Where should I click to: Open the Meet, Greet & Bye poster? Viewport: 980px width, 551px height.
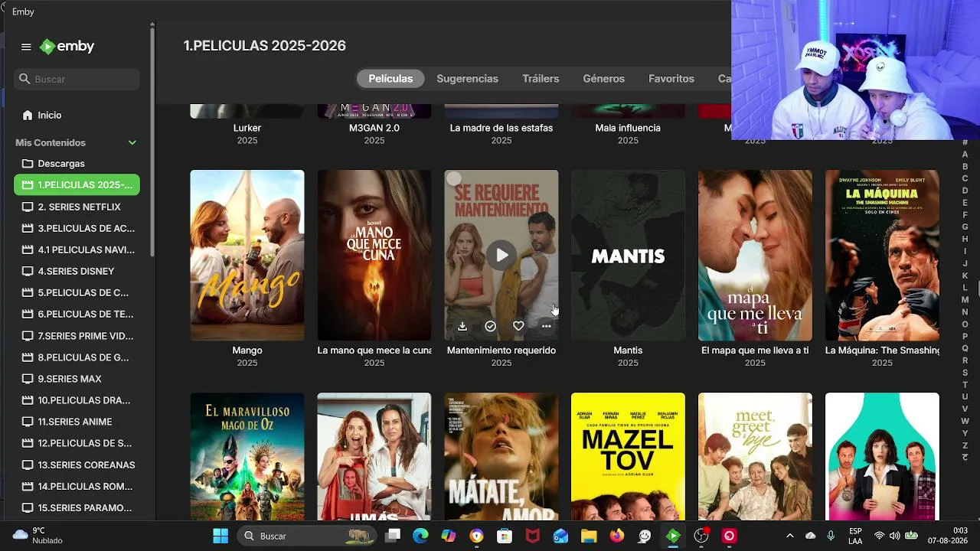(x=755, y=457)
